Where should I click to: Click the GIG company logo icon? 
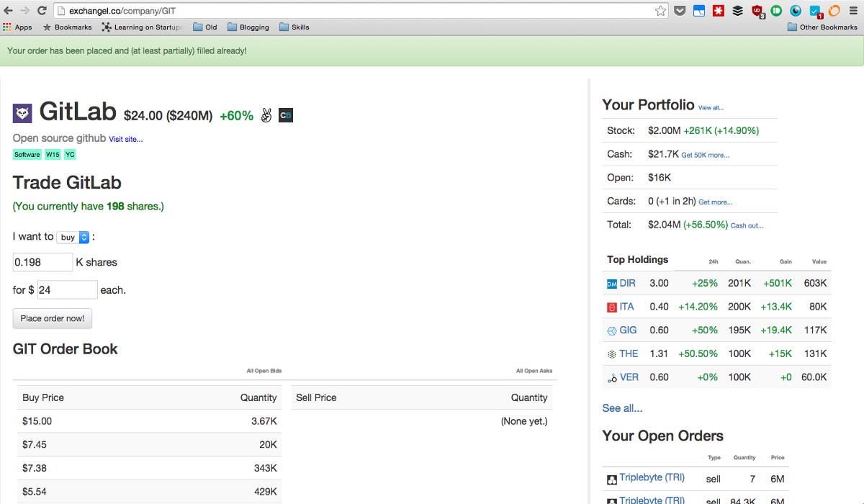point(612,330)
